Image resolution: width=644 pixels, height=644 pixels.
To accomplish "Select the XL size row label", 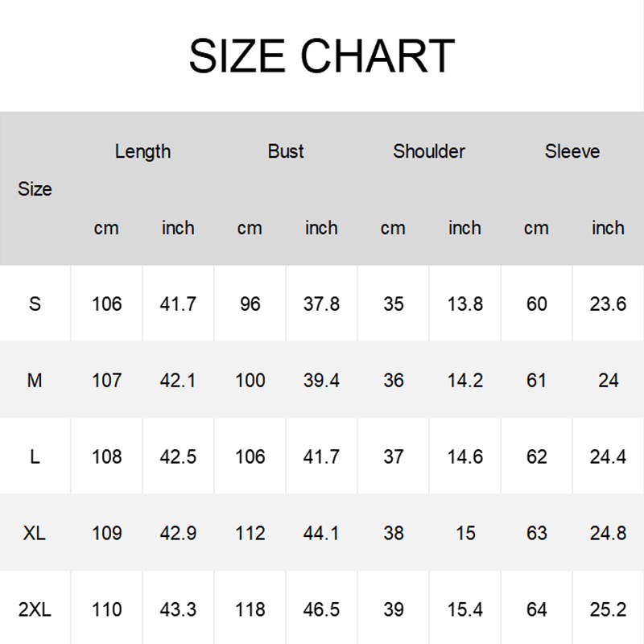I will (x=35, y=533).
